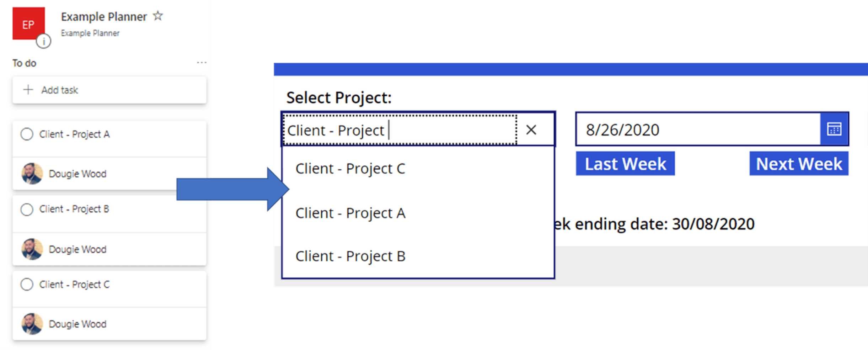Click Dougie Wood avatar under Project C

[32, 324]
